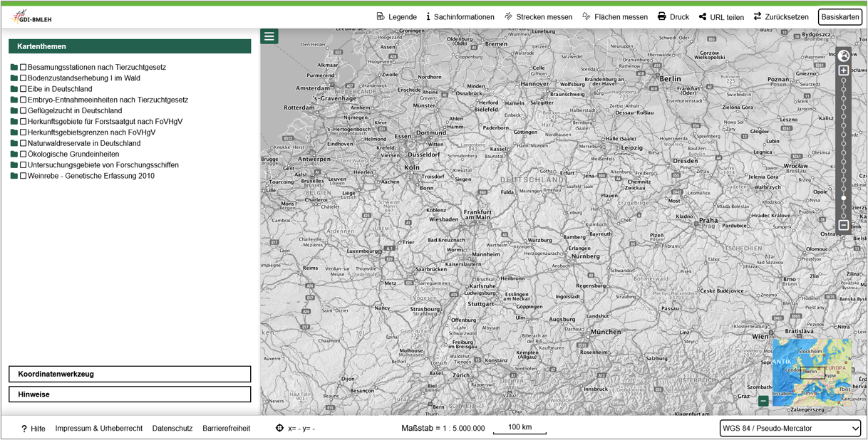Share map via URL teilen

[x=720, y=16]
